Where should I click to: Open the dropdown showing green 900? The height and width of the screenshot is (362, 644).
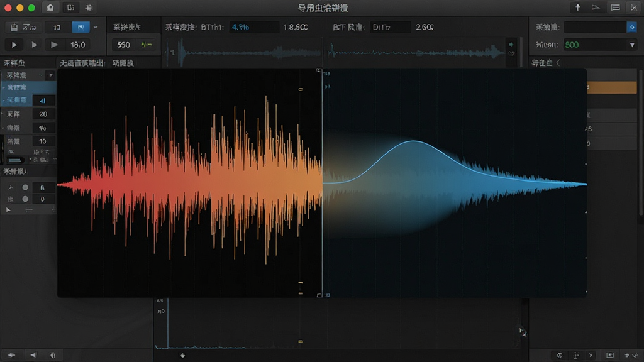(x=600, y=45)
